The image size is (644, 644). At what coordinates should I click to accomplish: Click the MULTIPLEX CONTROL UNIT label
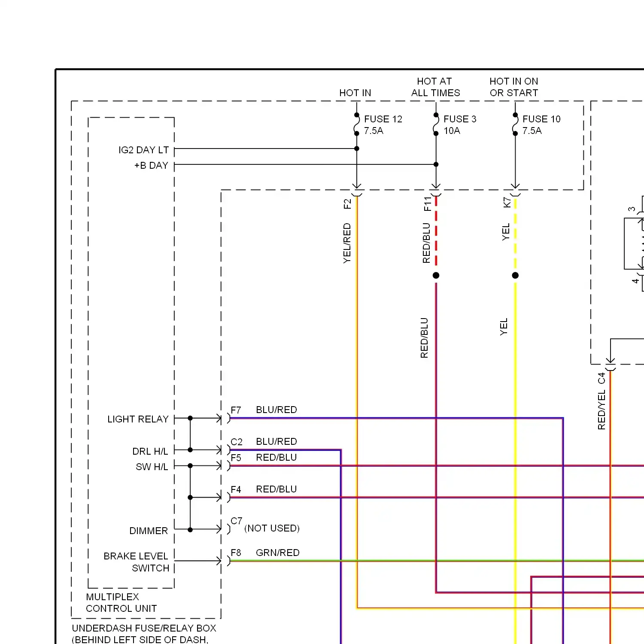point(122,603)
